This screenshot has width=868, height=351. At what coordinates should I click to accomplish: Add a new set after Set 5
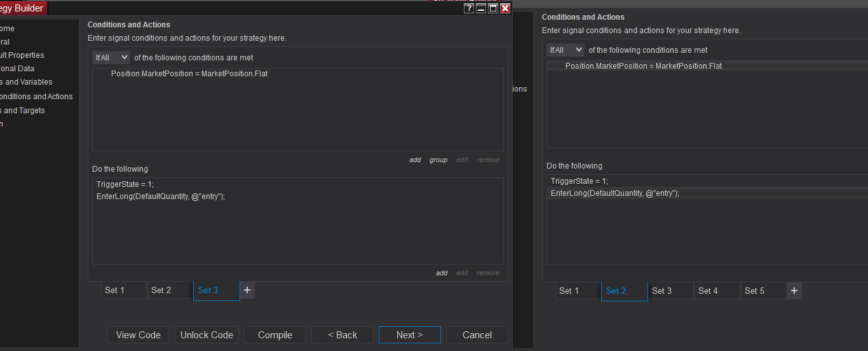click(794, 291)
